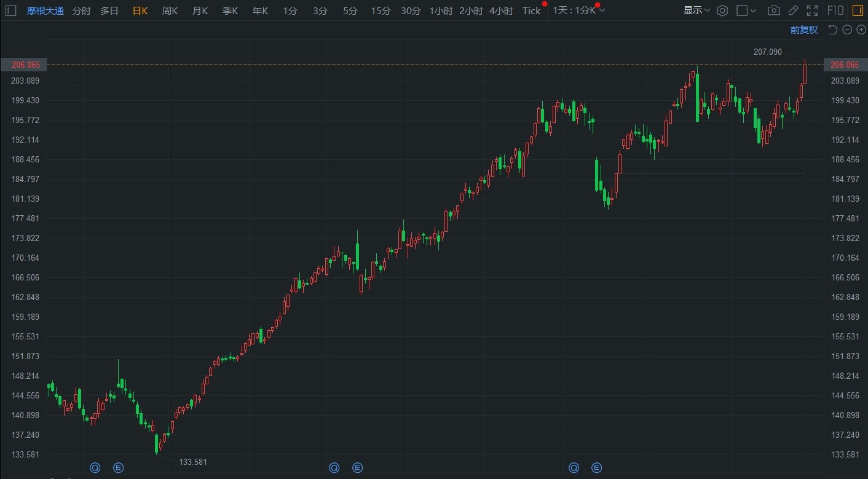This screenshot has height=479, width=868.
Task: Toggle the left sidebar panel
Action: 10,10
